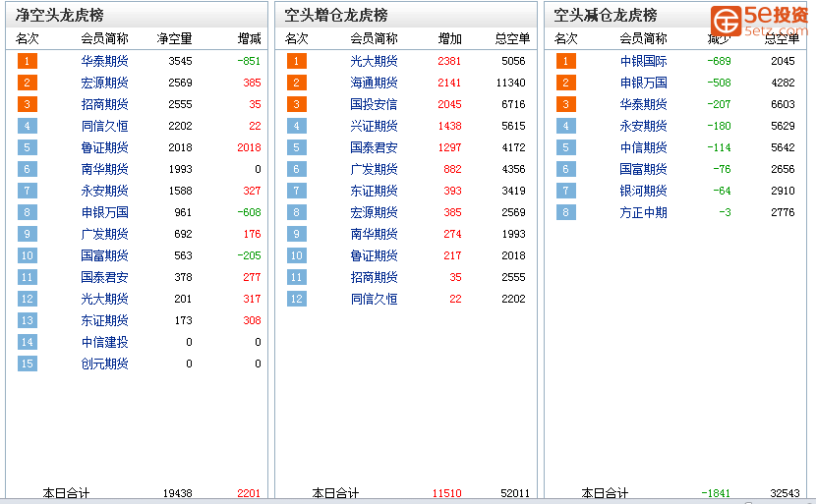The width and height of the screenshot is (816, 504).
Task: Click rank 6 badge in 空头减仓龙虎榜
Action: coord(565,169)
